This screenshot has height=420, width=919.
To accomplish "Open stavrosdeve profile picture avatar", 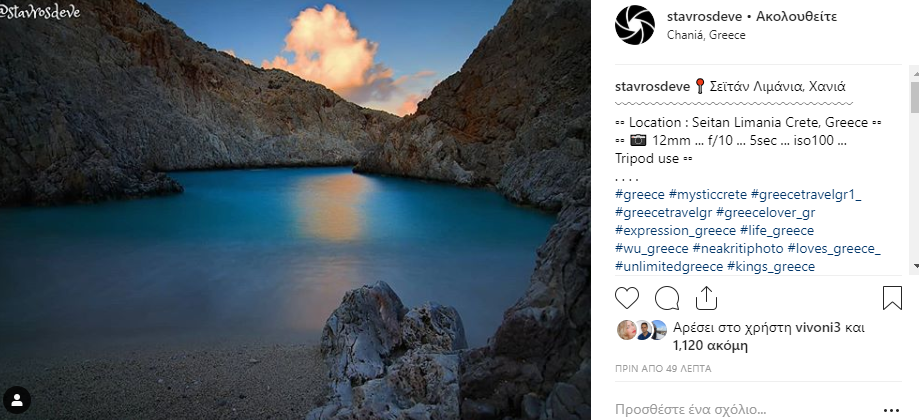I will pos(634,25).
